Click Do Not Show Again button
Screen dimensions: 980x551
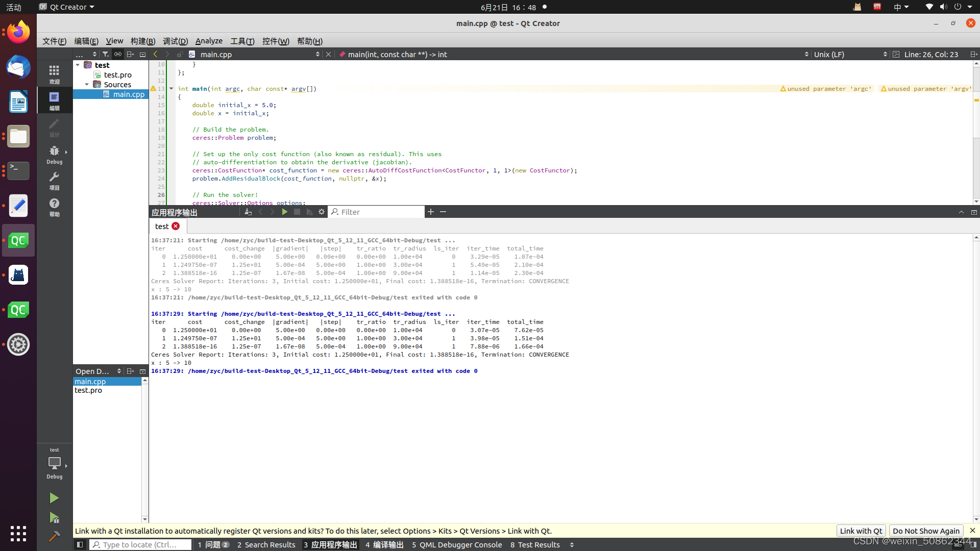925,531
